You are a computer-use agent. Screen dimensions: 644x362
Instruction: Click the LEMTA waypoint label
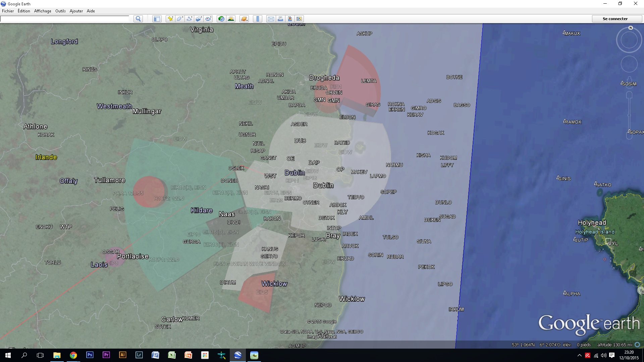(369, 81)
